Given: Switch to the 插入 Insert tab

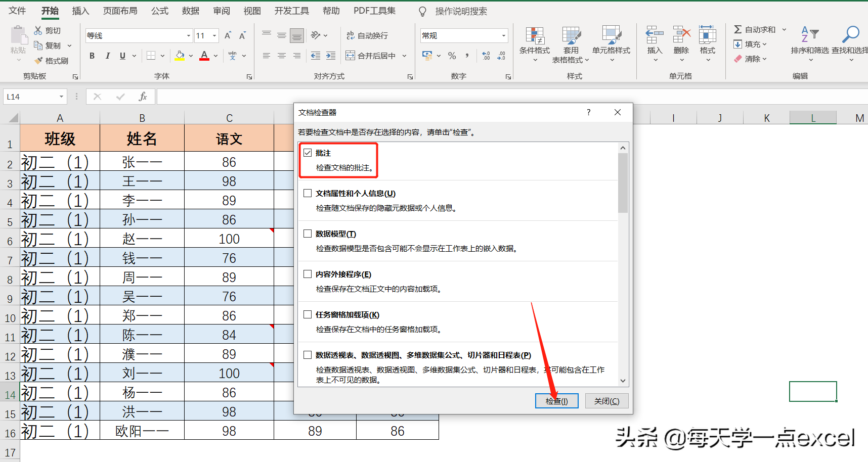Looking at the screenshot, I should click(80, 11).
